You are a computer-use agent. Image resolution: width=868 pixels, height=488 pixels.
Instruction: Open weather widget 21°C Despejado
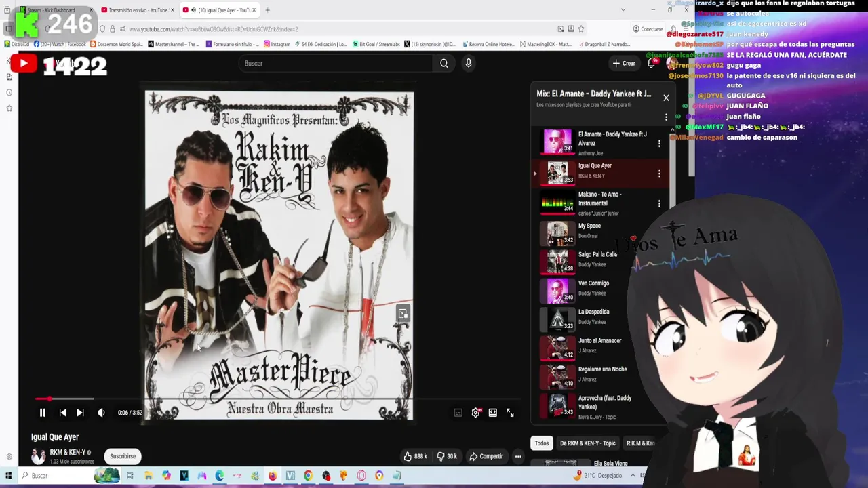click(597, 476)
